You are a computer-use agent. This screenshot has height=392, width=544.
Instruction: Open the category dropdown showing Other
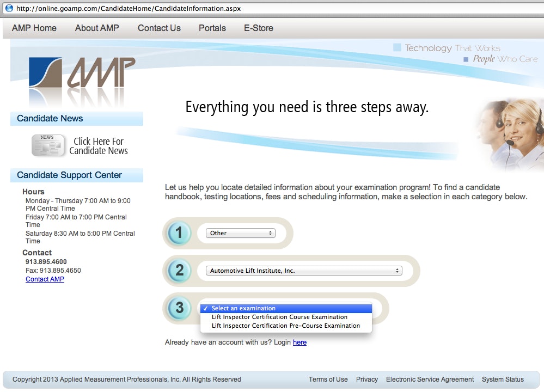tap(240, 233)
